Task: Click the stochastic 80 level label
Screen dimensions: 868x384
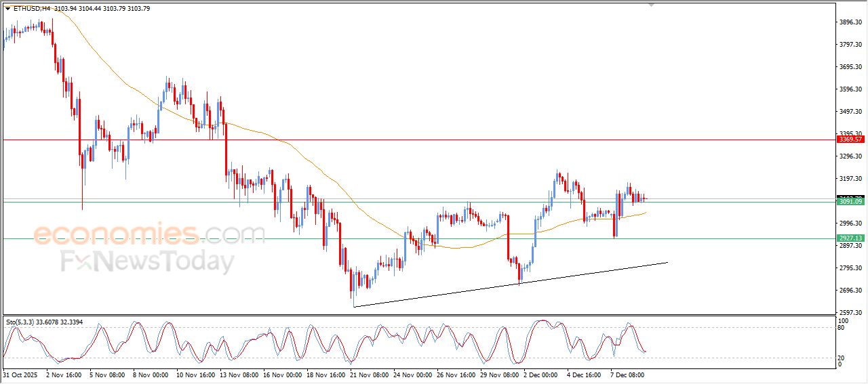Action: pyautogui.click(x=842, y=328)
